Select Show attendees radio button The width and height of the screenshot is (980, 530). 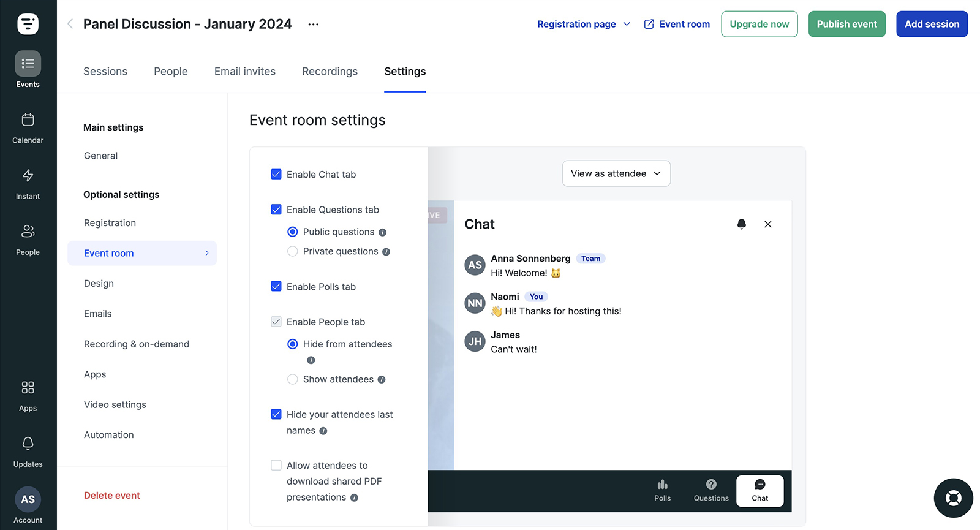tap(293, 379)
